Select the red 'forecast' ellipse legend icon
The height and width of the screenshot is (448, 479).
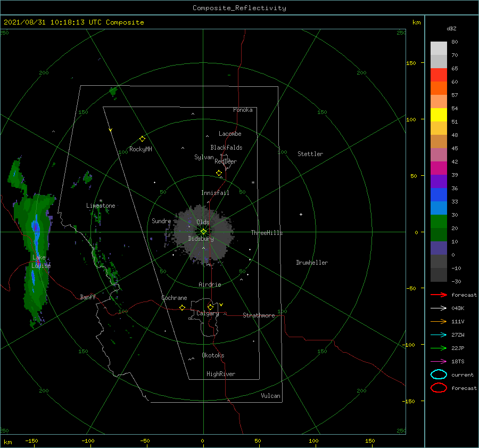[439, 388]
